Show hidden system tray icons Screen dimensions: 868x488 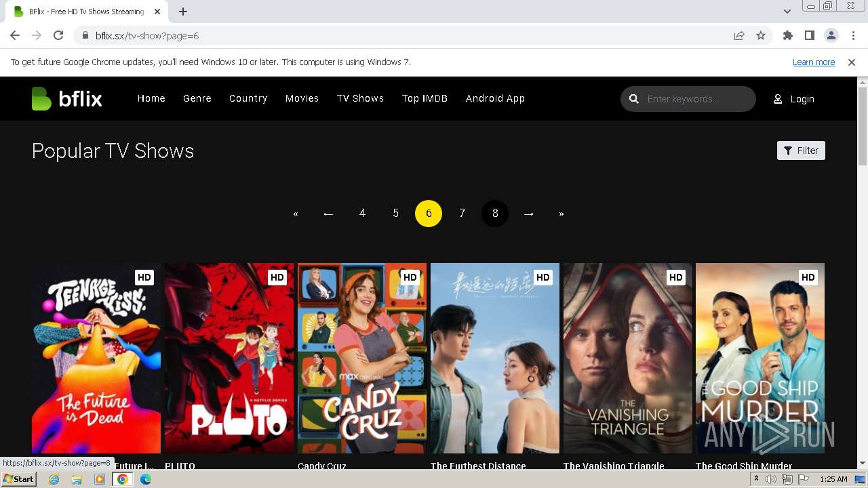point(756,479)
